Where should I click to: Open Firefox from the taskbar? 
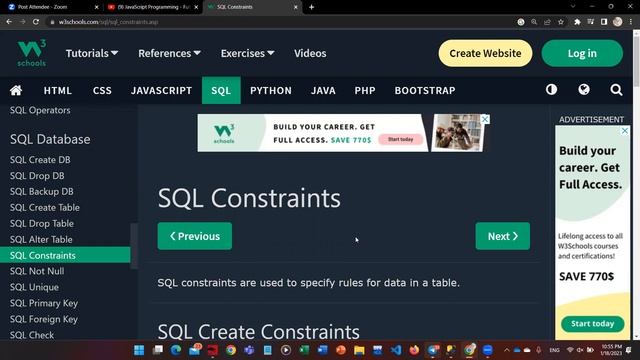[x=414, y=350]
